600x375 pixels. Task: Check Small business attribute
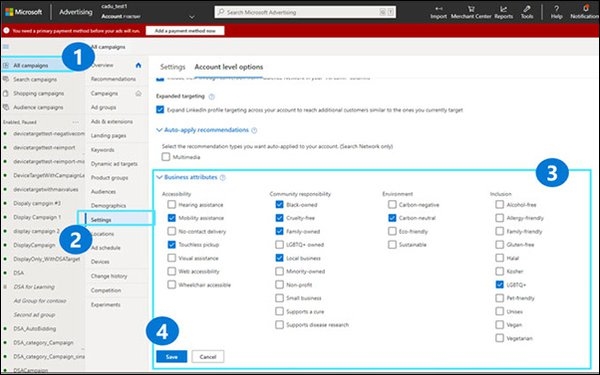279,298
